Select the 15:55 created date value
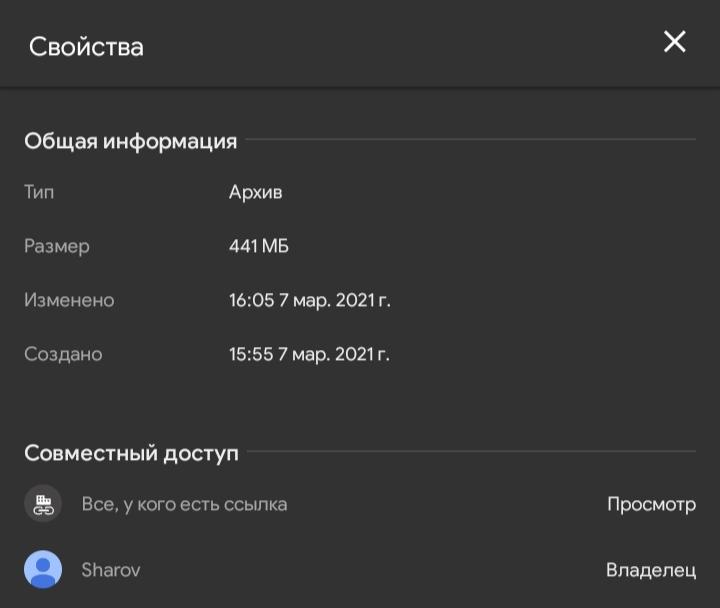 (309, 354)
